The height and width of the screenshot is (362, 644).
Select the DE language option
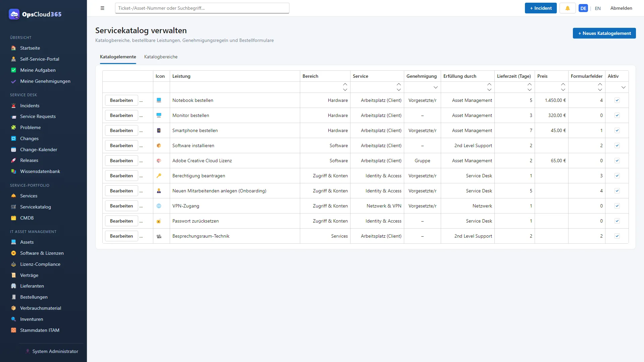tap(583, 8)
